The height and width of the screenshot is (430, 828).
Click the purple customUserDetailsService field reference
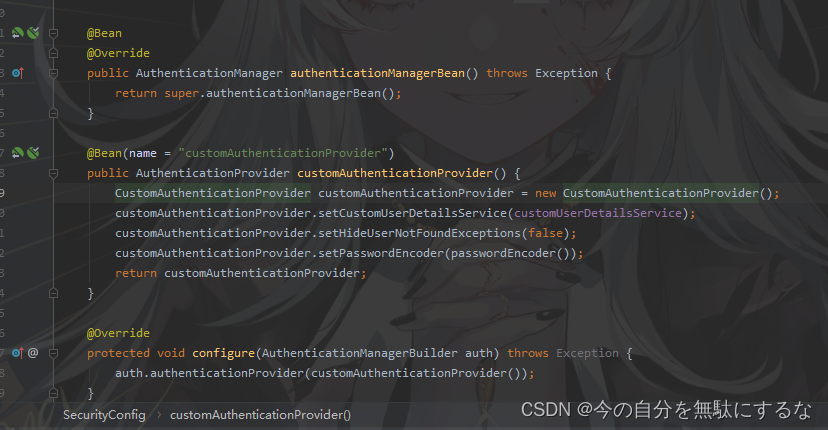click(x=598, y=213)
